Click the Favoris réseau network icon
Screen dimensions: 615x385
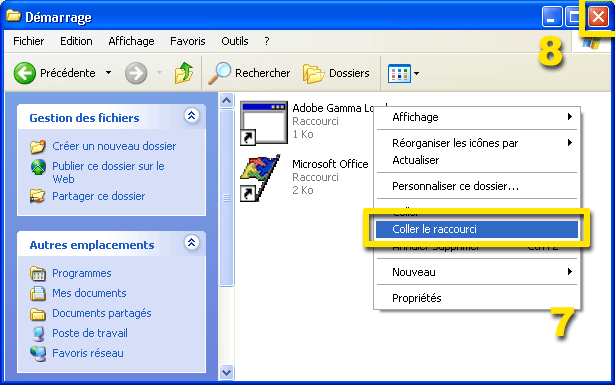click(x=38, y=353)
